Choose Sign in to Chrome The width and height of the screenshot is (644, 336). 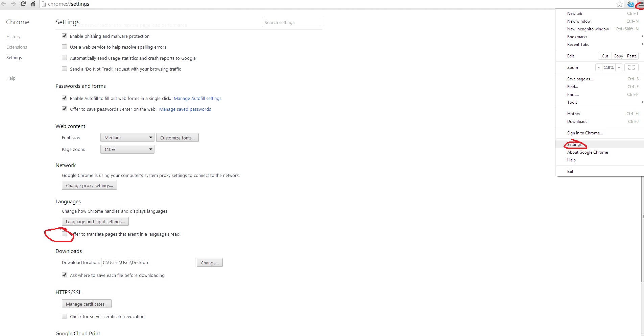(x=599, y=133)
